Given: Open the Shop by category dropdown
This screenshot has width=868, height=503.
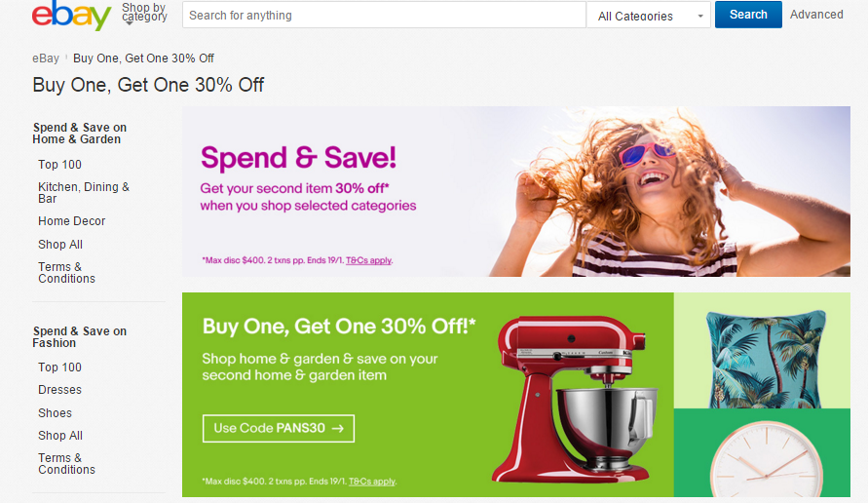Looking at the screenshot, I should pyautogui.click(x=144, y=14).
